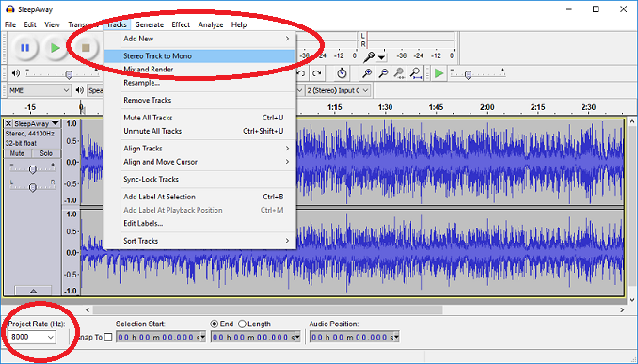Screen dimensions: 638x364
Task: Expand the Sort Tracks submenu
Action: pyautogui.click(x=199, y=241)
